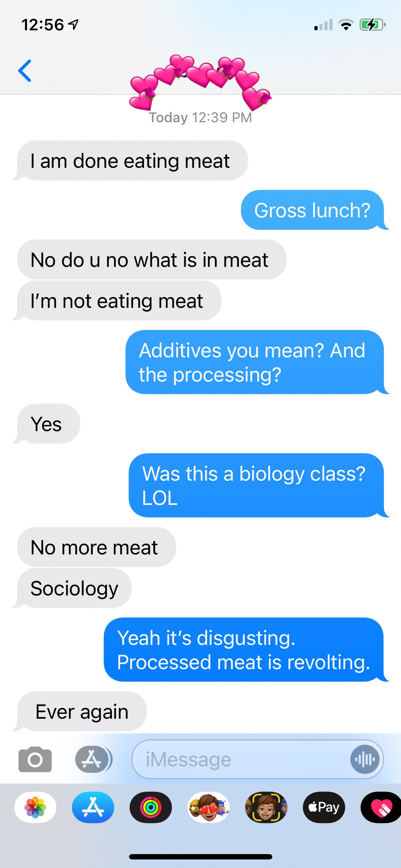Tap the "I am done eating meat" bubble
Image resolution: width=401 pixels, height=868 pixels.
[x=130, y=161]
